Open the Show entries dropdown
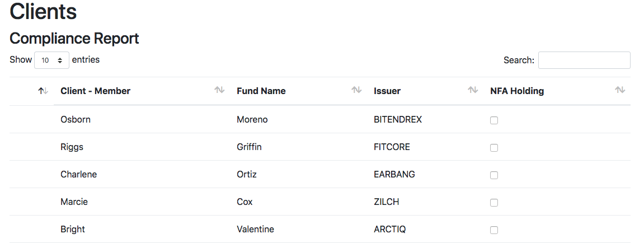Screen dimensions: 644x243 pos(51,60)
